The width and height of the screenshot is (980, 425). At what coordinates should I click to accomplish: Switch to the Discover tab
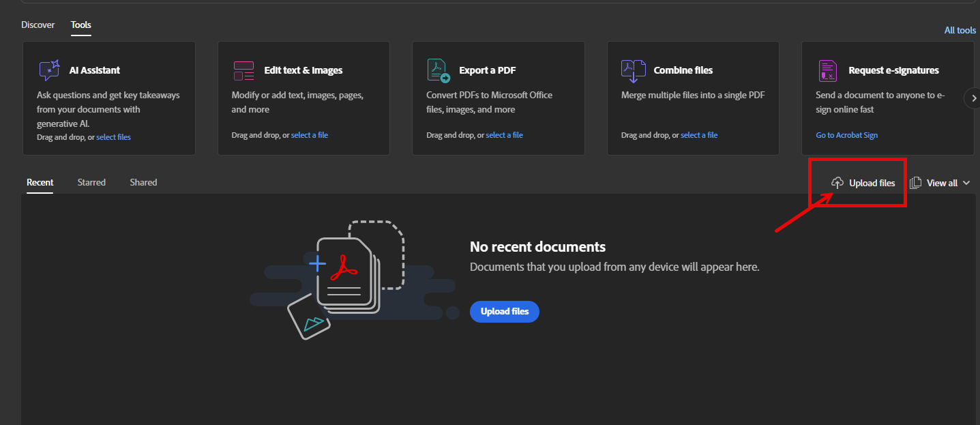[x=38, y=25]
